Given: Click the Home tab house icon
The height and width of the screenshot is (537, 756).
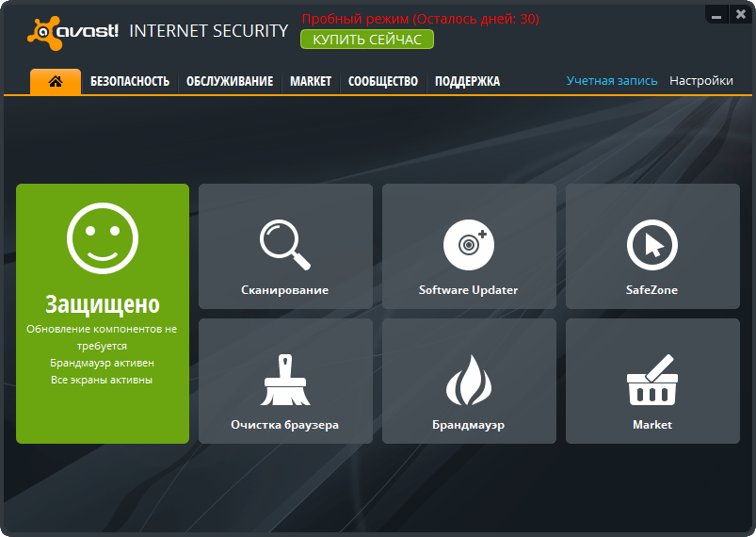Looking at the screenshot, I should click(56, 82).
